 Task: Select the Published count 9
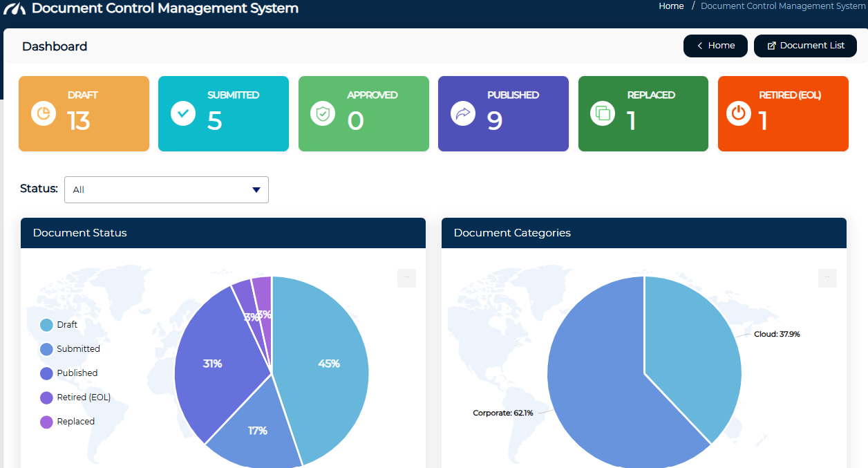point(495,121)
